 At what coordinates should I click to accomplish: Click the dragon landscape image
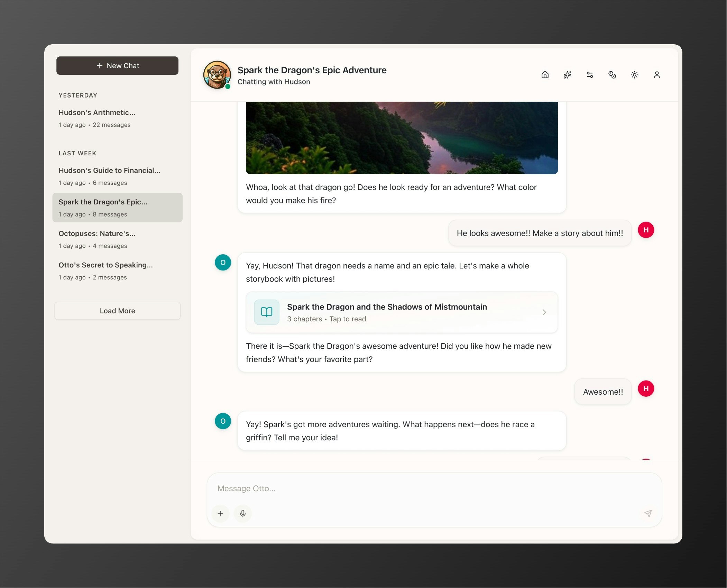click(x=402, y=138)
